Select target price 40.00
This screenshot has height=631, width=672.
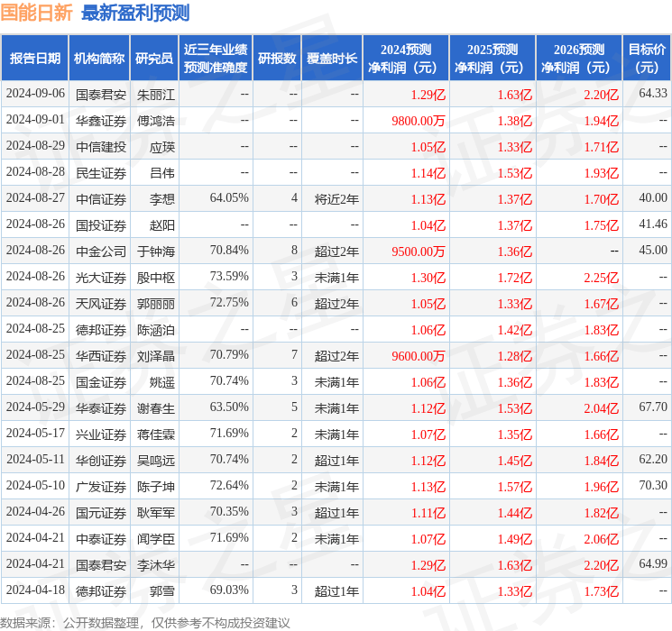(653, 197)
